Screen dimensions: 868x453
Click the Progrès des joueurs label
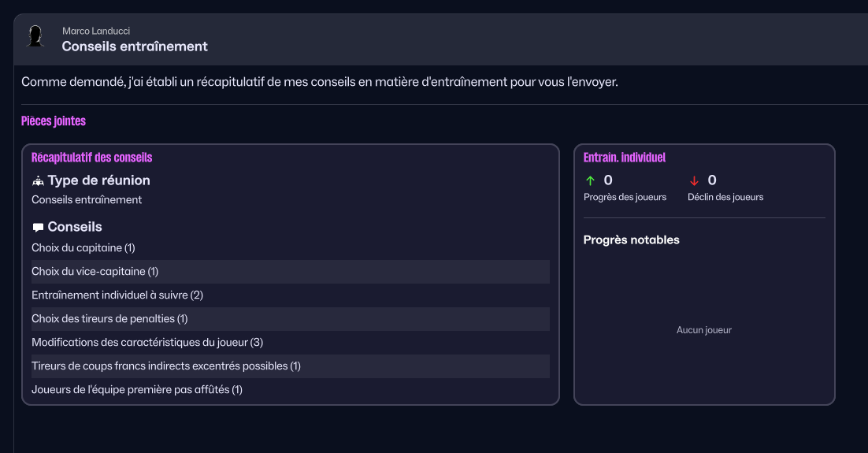coord(625,197)
